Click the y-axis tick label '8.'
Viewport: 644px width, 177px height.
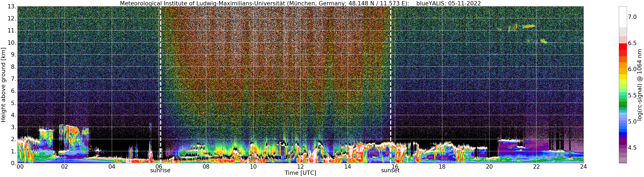(x=14, y=67)
